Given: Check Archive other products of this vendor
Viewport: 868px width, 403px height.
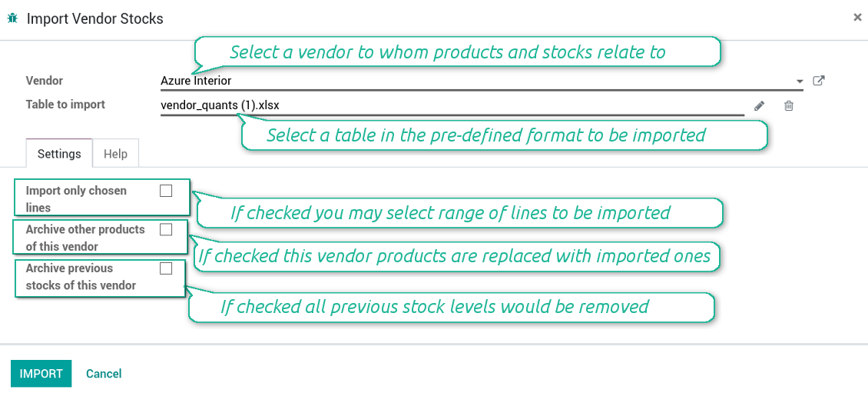Looking at the screenshot, I should [x=166, y=229].
